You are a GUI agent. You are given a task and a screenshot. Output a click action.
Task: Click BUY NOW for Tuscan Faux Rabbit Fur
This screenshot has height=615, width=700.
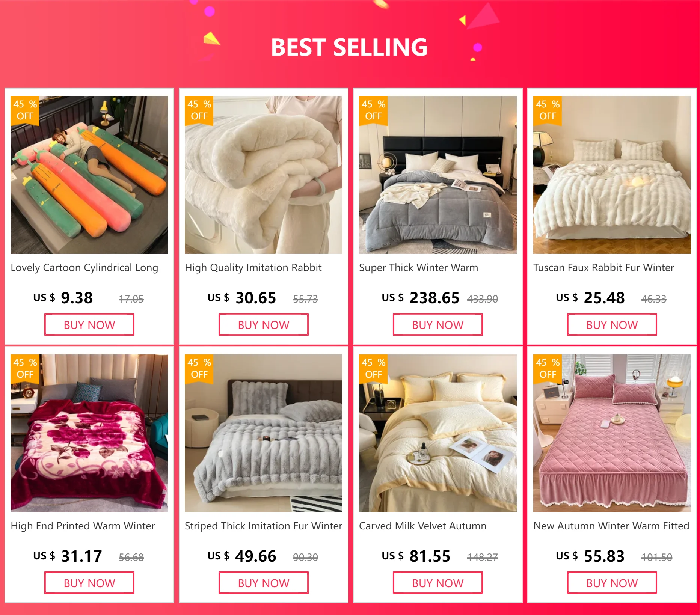(x=612, y=325)
